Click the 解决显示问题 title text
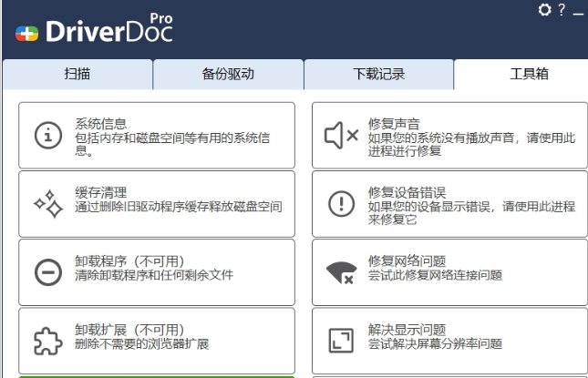Viewport: 588px width, 378px height. 407,330
